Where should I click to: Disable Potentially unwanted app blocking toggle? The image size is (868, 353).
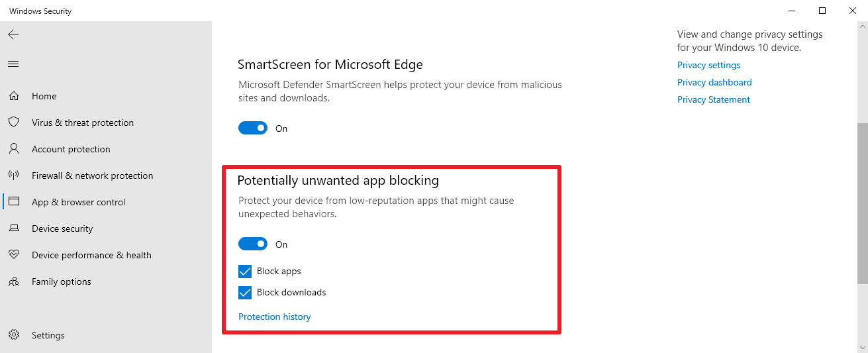253,244
